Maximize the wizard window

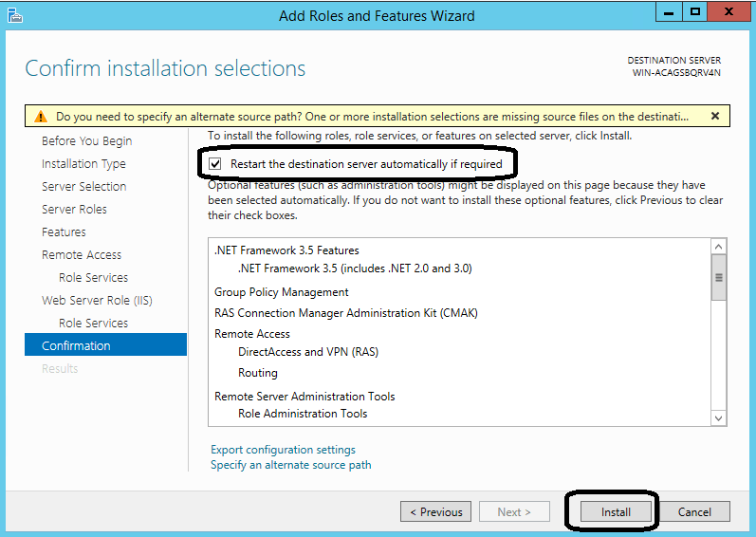coord(695,12)
